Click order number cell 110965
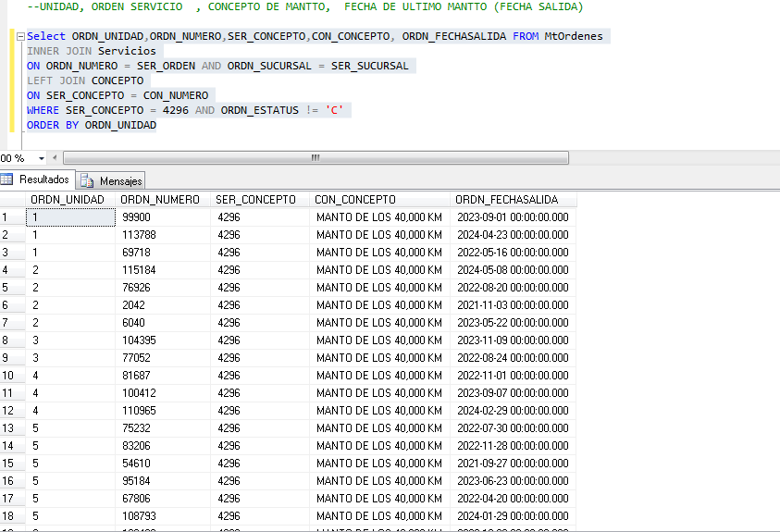Viewport: 780px width, 532px height. click(x=163, y=411)
